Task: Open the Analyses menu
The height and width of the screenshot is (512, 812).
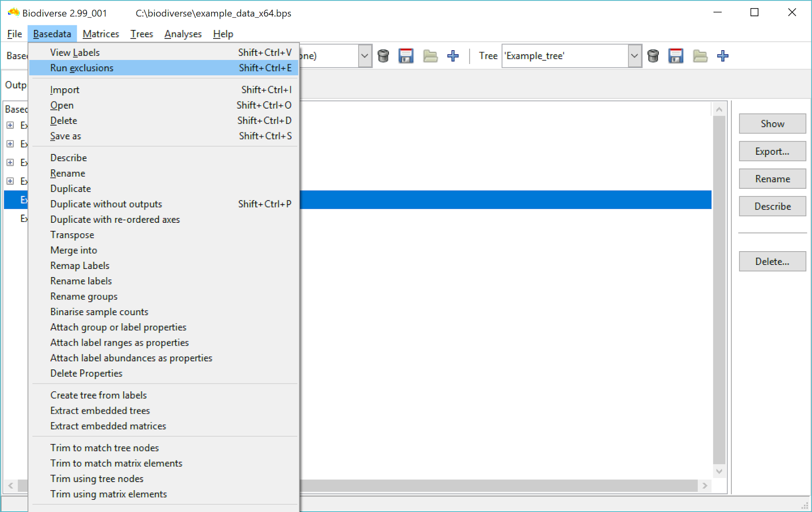Action: click(x=183, y=33)
